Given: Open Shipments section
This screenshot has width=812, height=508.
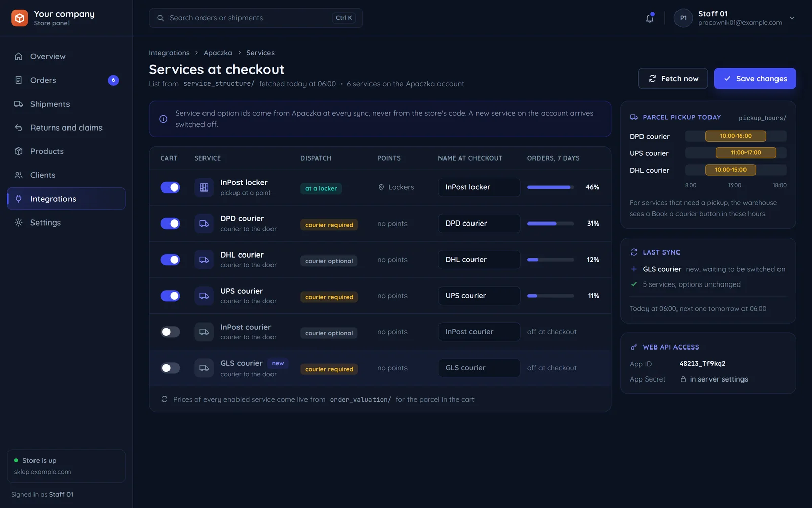Looking at the screenshot, I should (x=66, y=104).
